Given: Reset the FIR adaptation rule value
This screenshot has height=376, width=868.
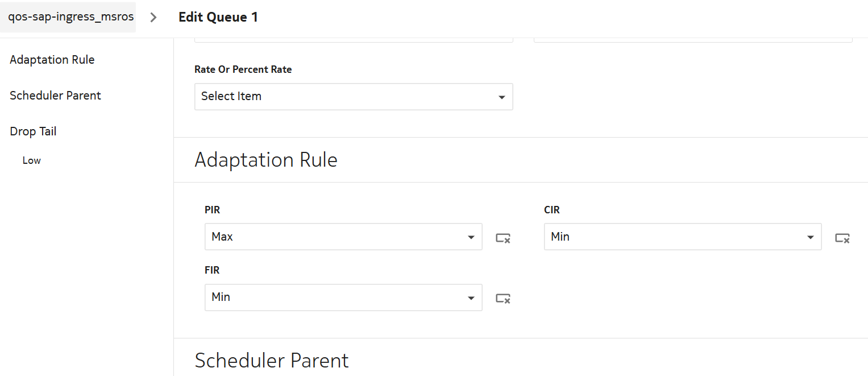Looking at the screenshot, I should [x=502, y=298].
